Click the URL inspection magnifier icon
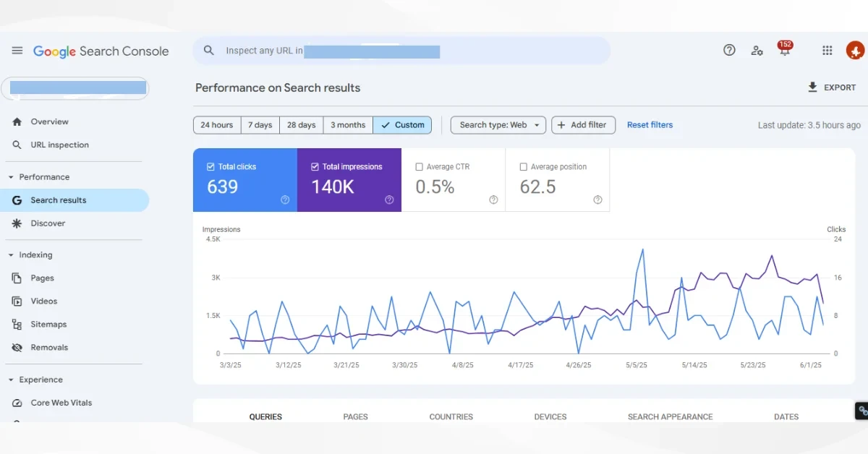868x454 pixels. click(x=17, y=145)
